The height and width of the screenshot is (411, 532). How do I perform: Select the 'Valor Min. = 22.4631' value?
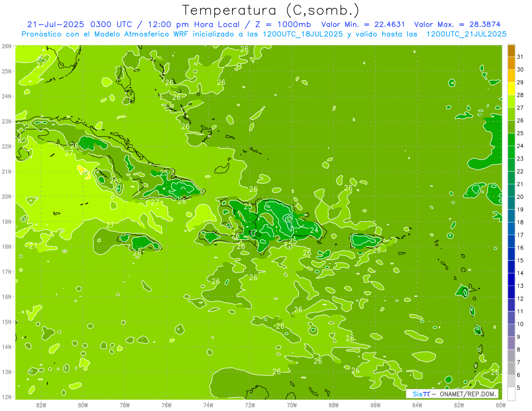[364, 24]
